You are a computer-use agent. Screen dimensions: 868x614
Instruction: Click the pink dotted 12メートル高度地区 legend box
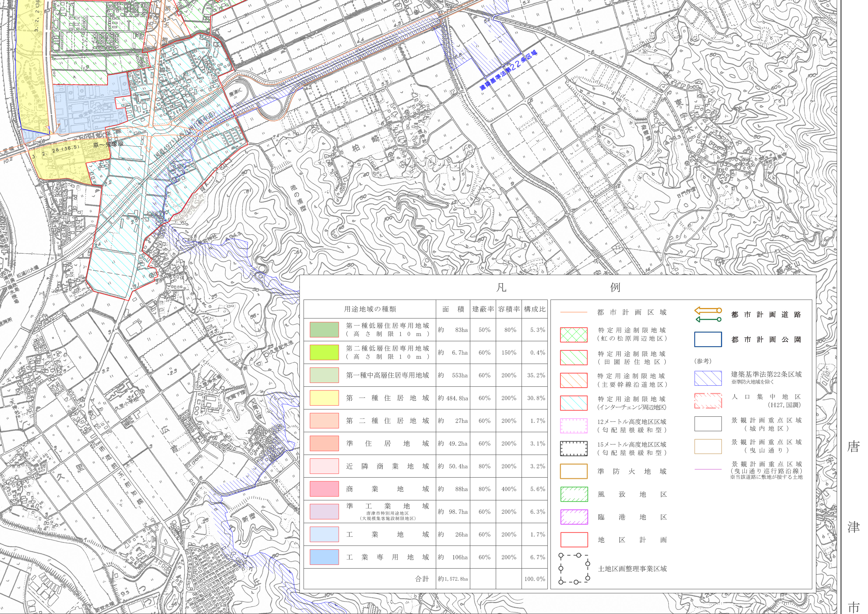tap(574, 425)
